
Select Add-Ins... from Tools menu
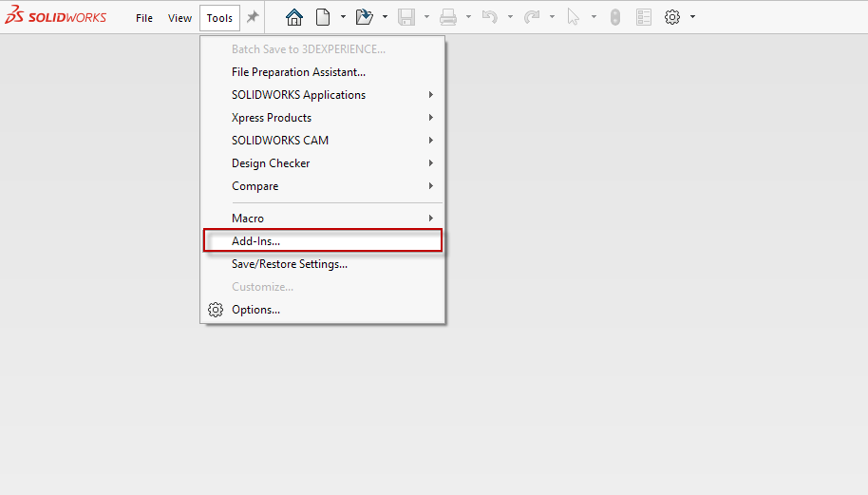click(x=256, y=241)
